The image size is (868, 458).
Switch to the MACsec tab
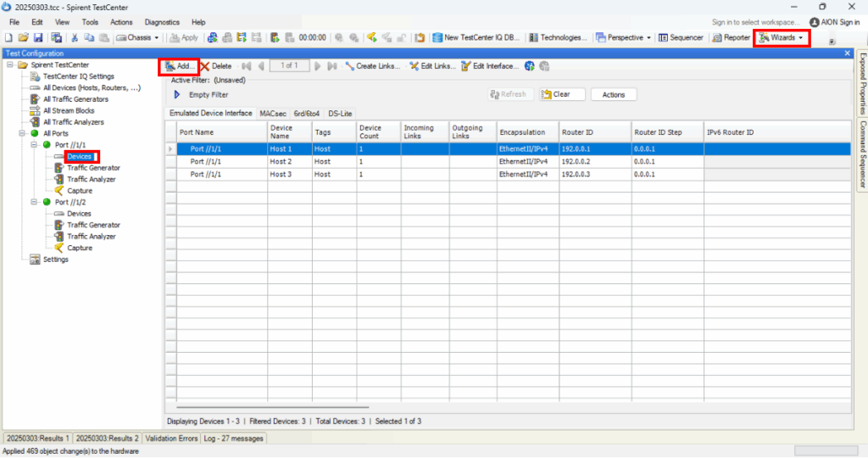click(x=273, y=114)
